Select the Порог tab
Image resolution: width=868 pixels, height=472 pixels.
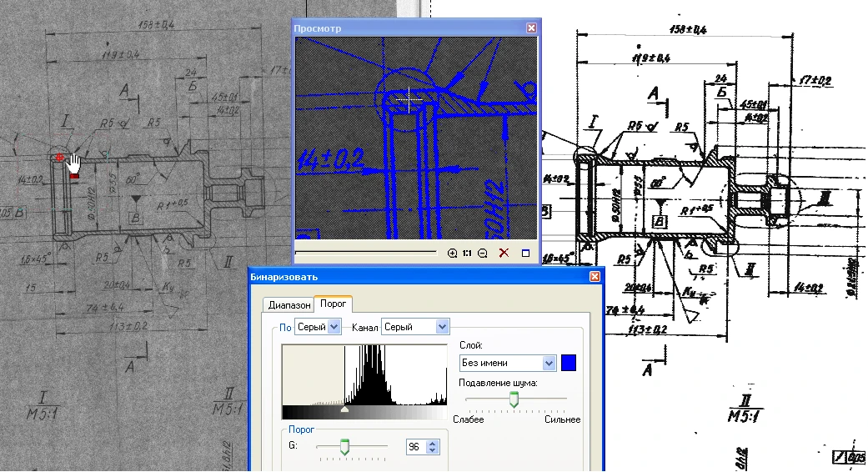pyautogui.click(x=334, y=304)
